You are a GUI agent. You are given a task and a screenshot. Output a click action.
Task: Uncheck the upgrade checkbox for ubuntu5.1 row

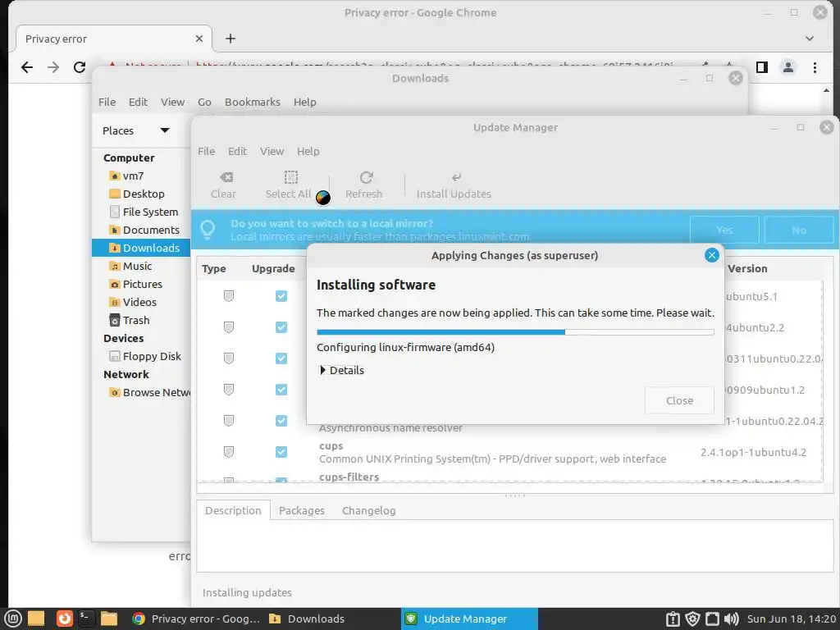pyautogui.click(x=281, y=296)
